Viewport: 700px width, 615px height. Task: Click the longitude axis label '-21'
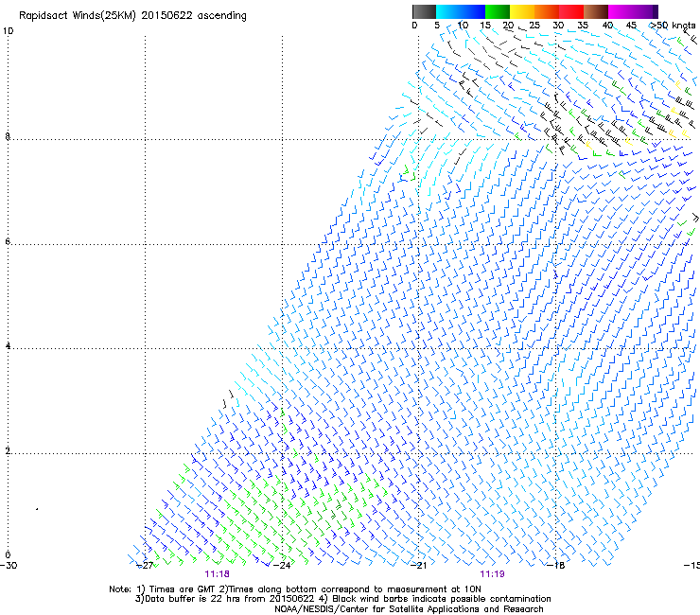(x=419, y=566)
